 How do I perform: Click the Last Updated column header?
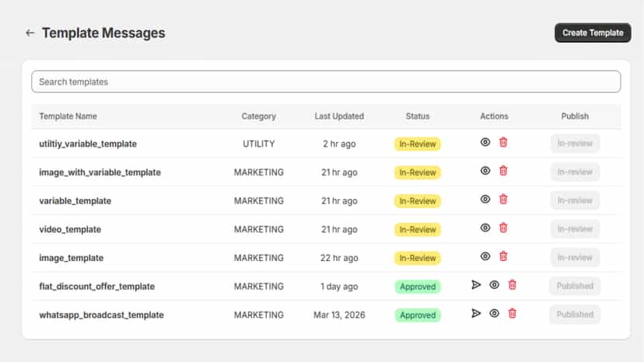tap(339, 117)
